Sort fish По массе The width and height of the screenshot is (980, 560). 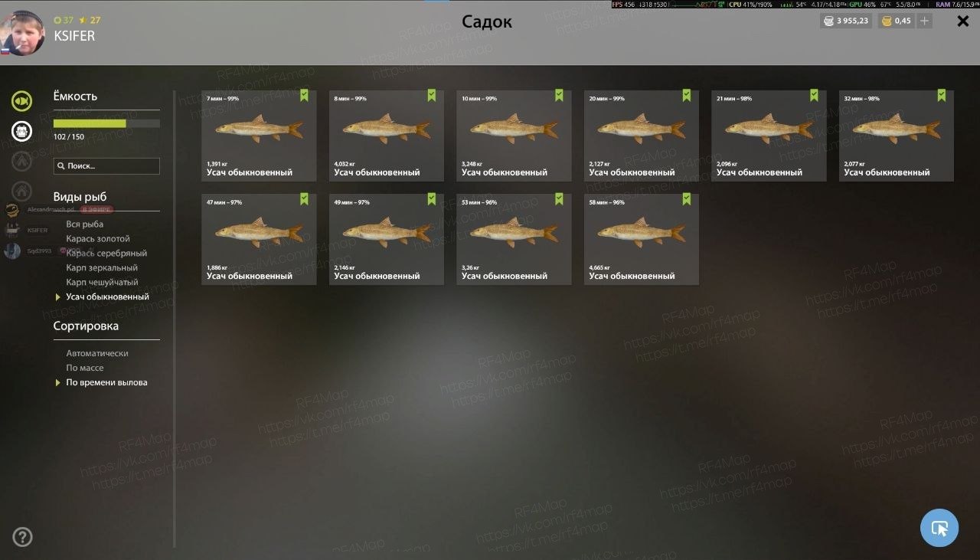point(85,368)
